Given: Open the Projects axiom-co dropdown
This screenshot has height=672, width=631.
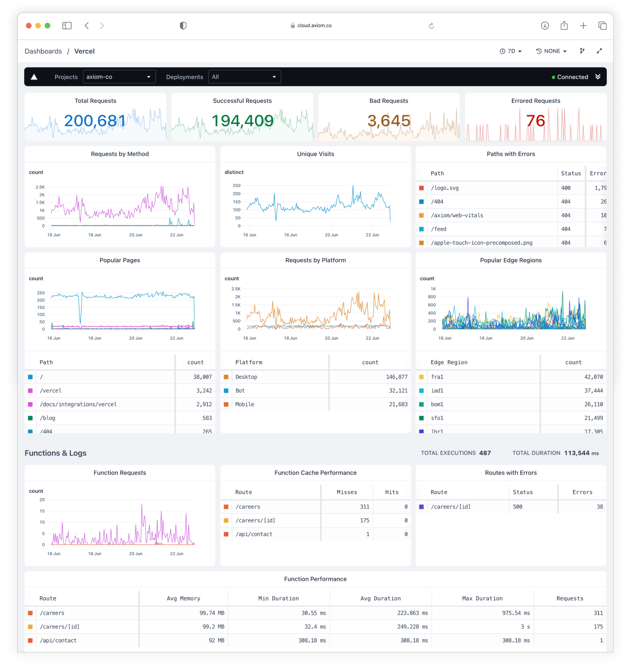Looking at the screenshot, I should (x=119, y=77).
